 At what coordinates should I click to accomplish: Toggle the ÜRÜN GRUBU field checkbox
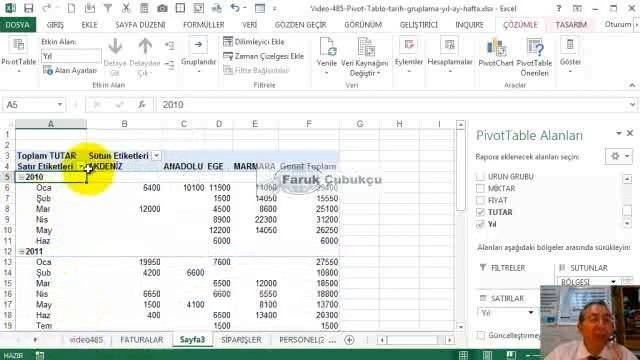480,177
